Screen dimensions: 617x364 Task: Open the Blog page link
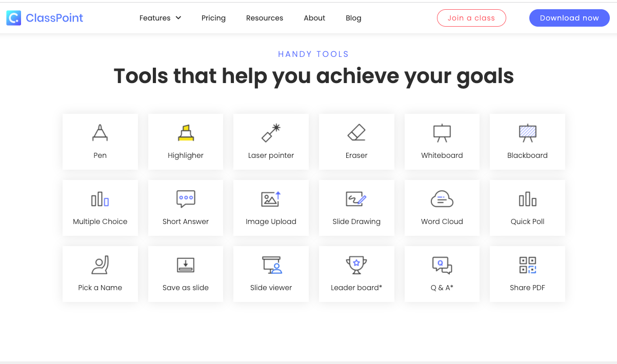353,18
